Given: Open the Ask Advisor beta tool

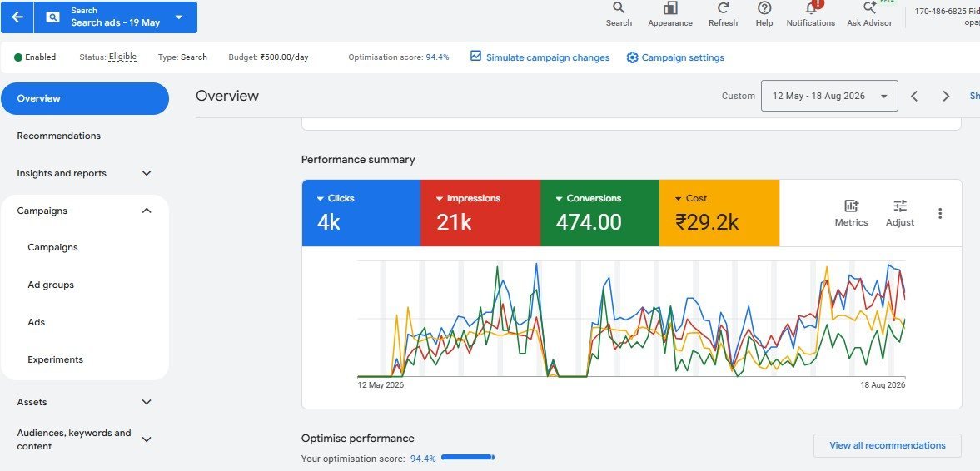Looking at the screenshot, I should pos(869,14).
